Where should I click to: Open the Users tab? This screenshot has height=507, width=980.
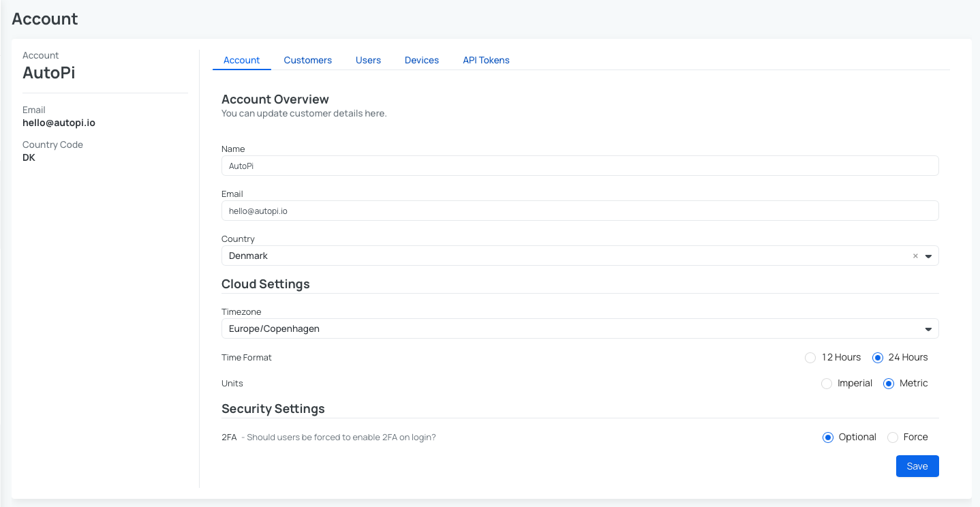click(368, 60)
